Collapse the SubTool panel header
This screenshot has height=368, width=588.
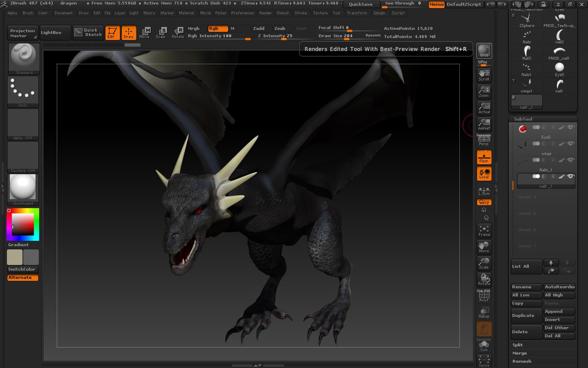[x=523, y=119]
